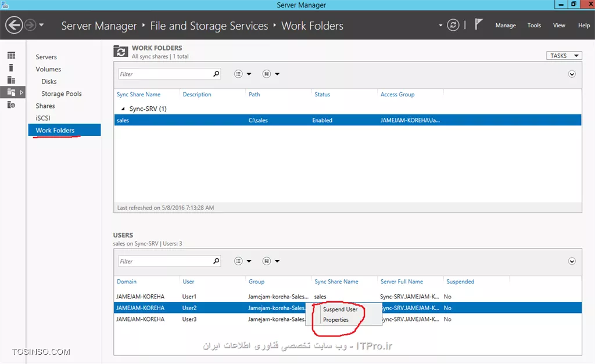Click search magnifier in Work Folders filter

216,74
